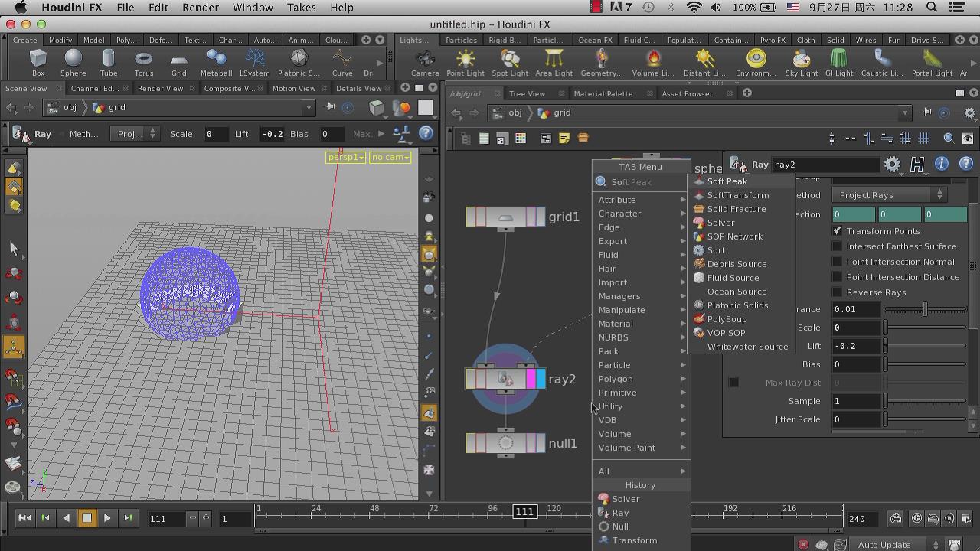Add a Portal Light

pos(932,63)
